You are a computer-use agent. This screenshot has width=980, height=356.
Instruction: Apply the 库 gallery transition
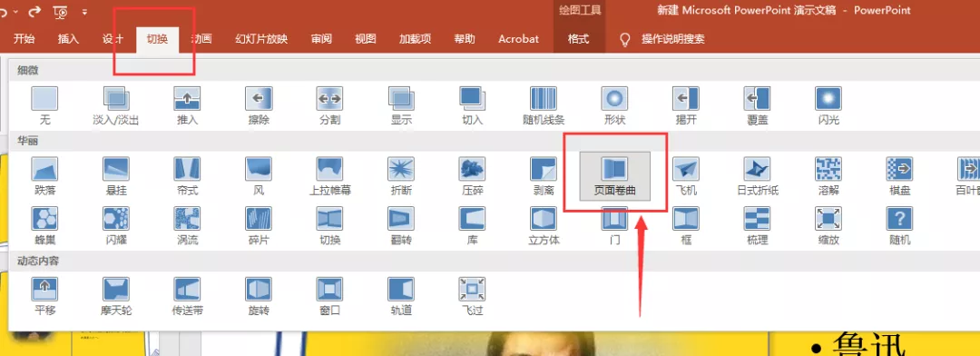473,226
